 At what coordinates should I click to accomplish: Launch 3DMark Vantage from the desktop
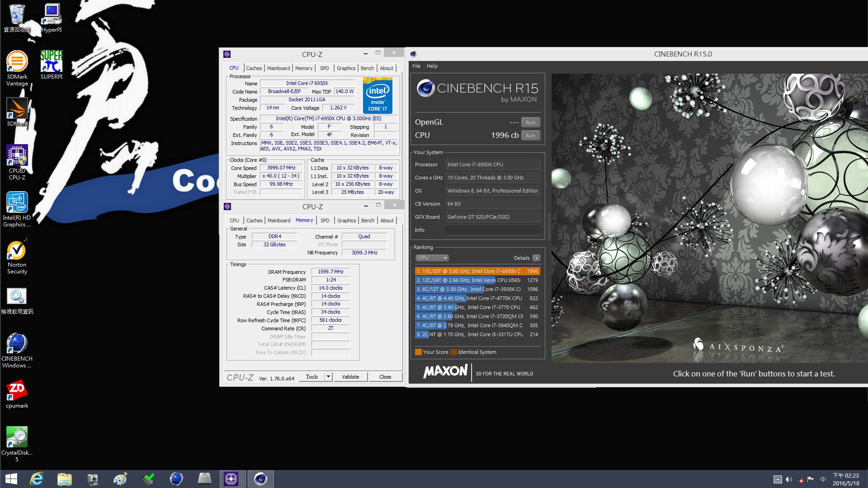coord(17,68)
